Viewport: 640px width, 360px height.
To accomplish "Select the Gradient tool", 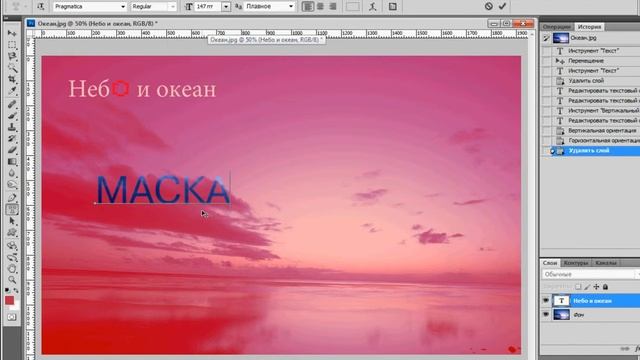I will point(12,162).
